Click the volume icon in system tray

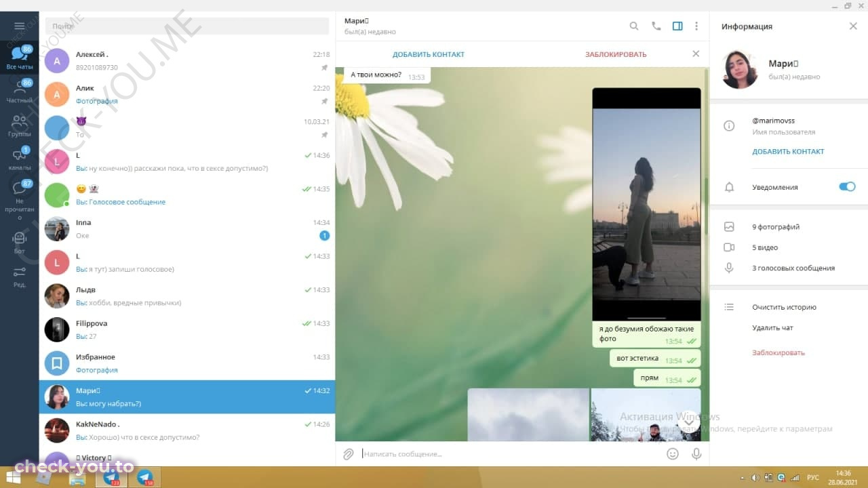tap(755, 477)
